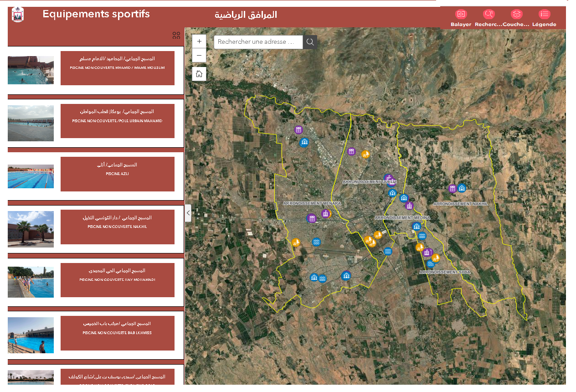Screen dimensions: 576x392
Task: Select the purple marker in Arrondissement Nakhil
Action: pos(452,188)
